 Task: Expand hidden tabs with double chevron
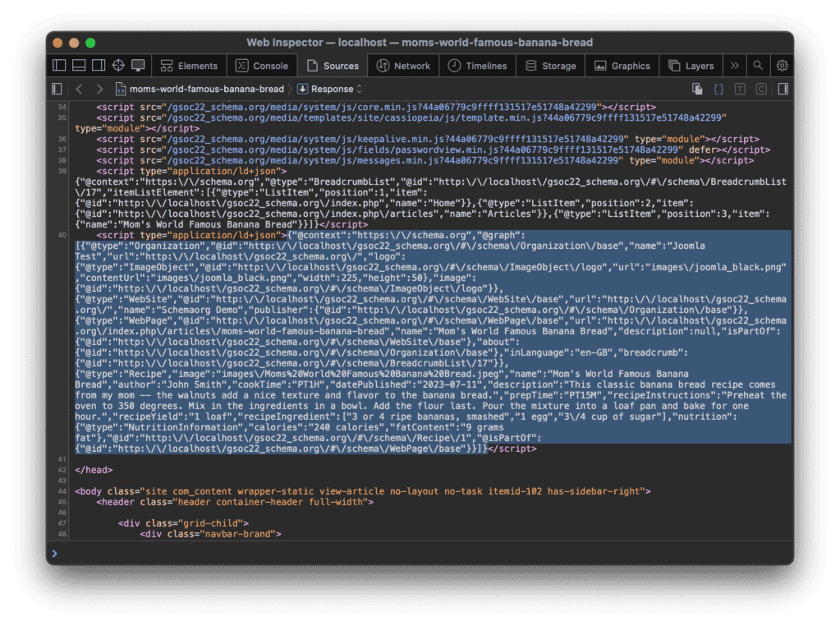click(734, 66)
